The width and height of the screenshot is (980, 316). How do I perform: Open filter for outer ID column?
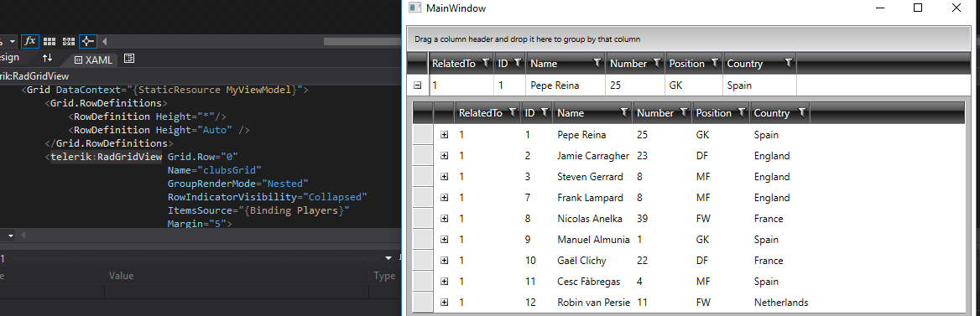click(518, 63)
